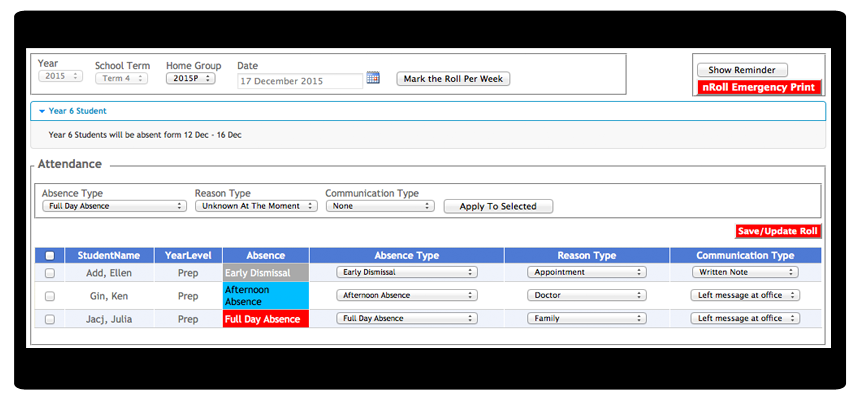Open the bulk Communication Type dropdown
Viewport: 861px width, 400px height.
(x=380, y=206)
